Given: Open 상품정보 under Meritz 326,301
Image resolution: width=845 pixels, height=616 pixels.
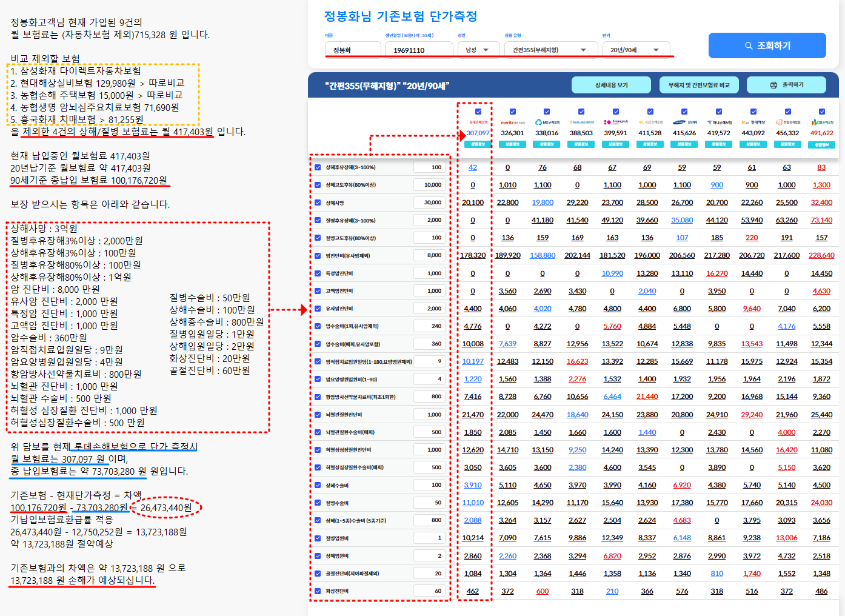Looking at the screenshot, I should pyautogui.click(x=512, y=144).
